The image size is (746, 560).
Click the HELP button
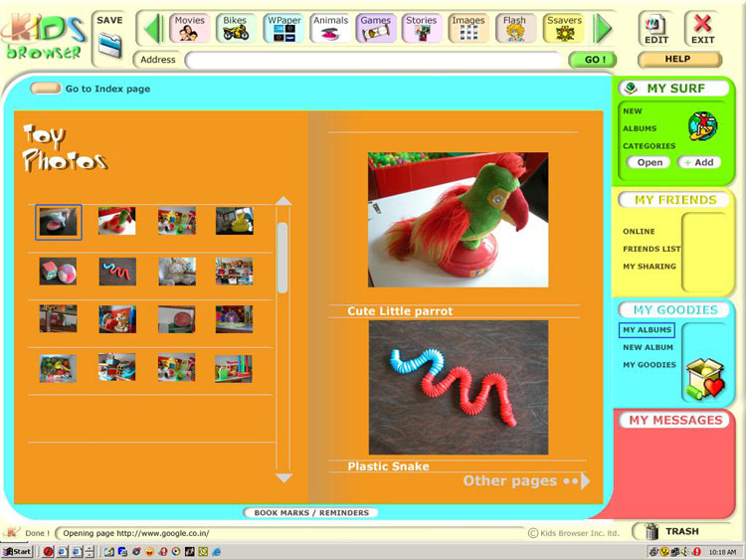coord(679,59)
